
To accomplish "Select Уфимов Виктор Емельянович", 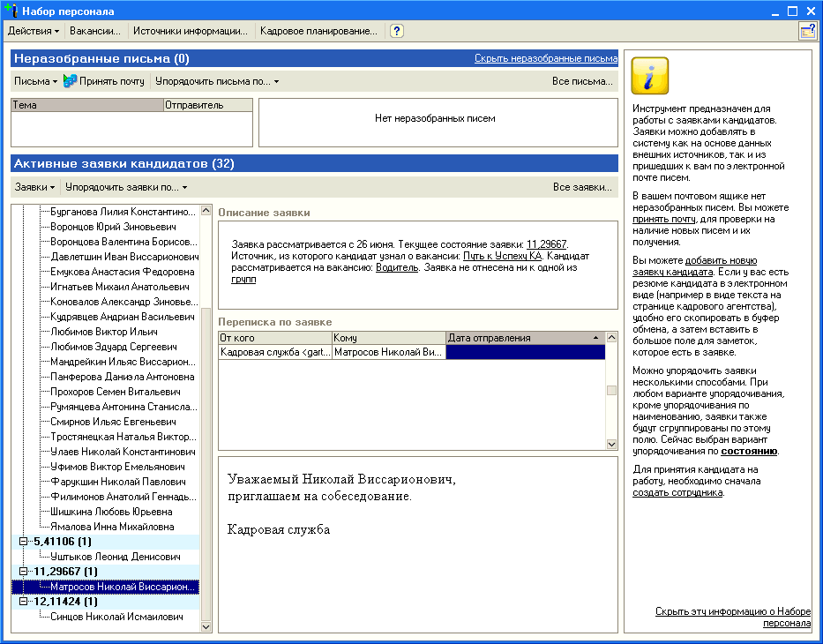I will click(117, 467).
